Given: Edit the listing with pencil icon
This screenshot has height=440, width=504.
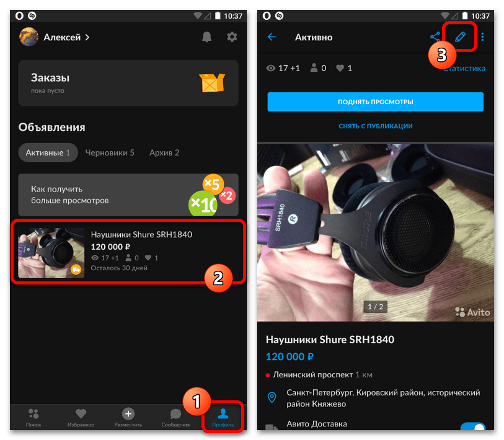Looking at the screenshot, I should click(460, 37).
